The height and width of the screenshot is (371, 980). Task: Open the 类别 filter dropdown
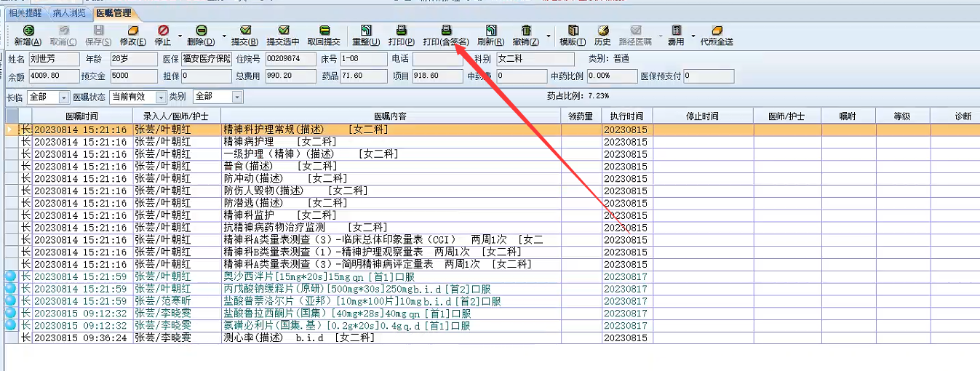[x=237, y=97]
